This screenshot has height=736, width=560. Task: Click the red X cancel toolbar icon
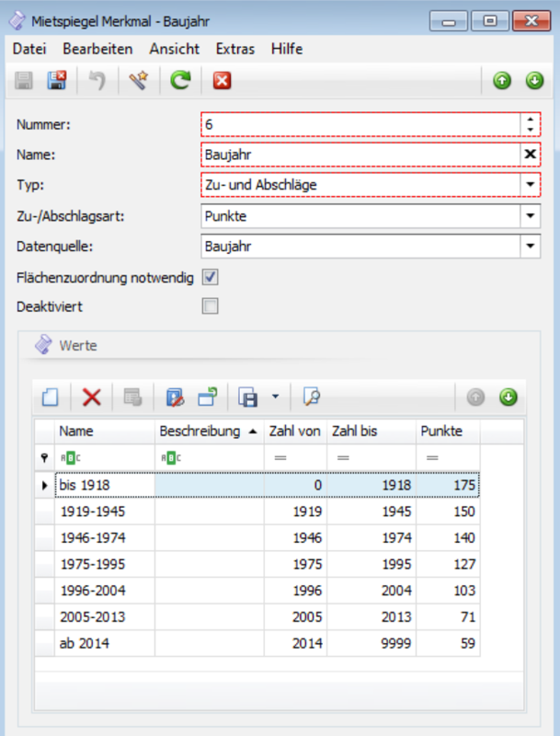click(x=222, y=81)
